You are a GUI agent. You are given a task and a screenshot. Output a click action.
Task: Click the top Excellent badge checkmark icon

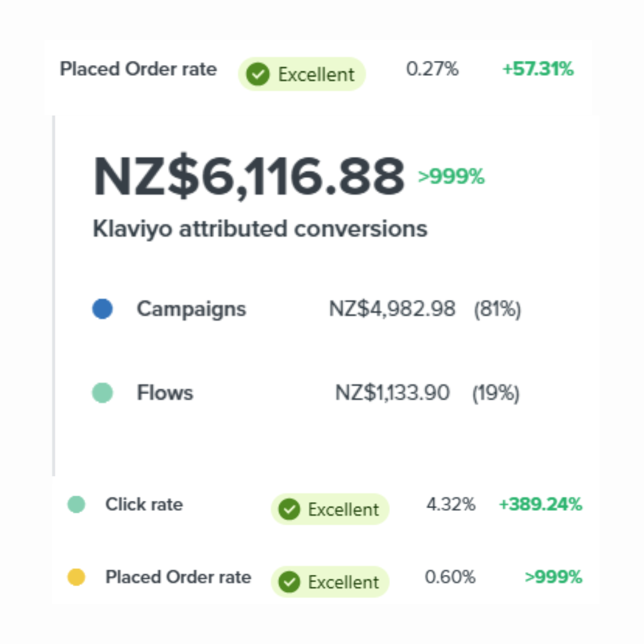click(x=258, y=75)
